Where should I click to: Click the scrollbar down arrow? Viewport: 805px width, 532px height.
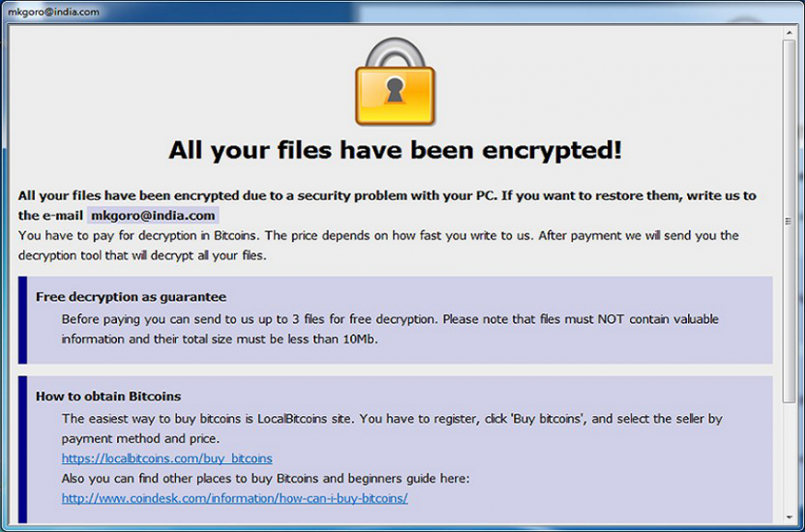(x=790, y=517)
